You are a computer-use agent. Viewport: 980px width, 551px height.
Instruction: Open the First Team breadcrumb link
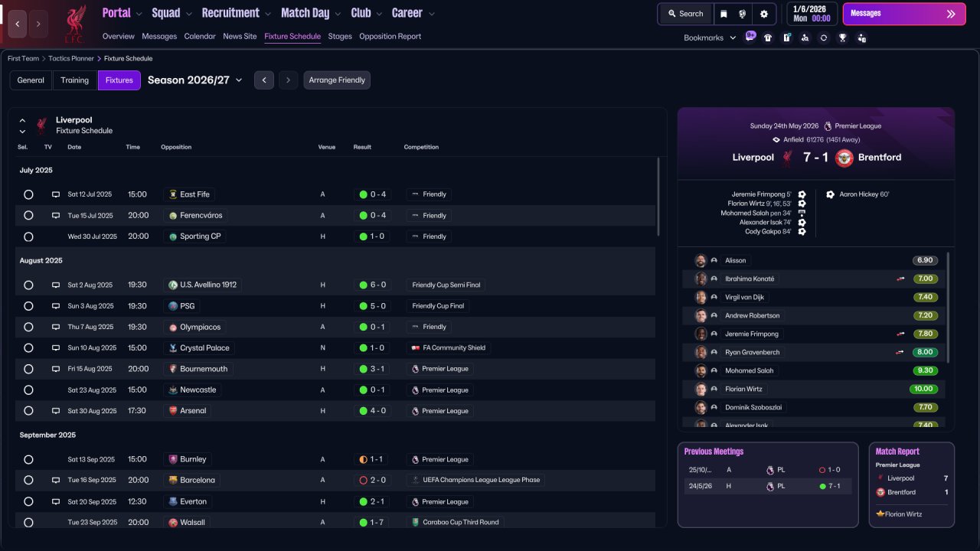(23, 58)
